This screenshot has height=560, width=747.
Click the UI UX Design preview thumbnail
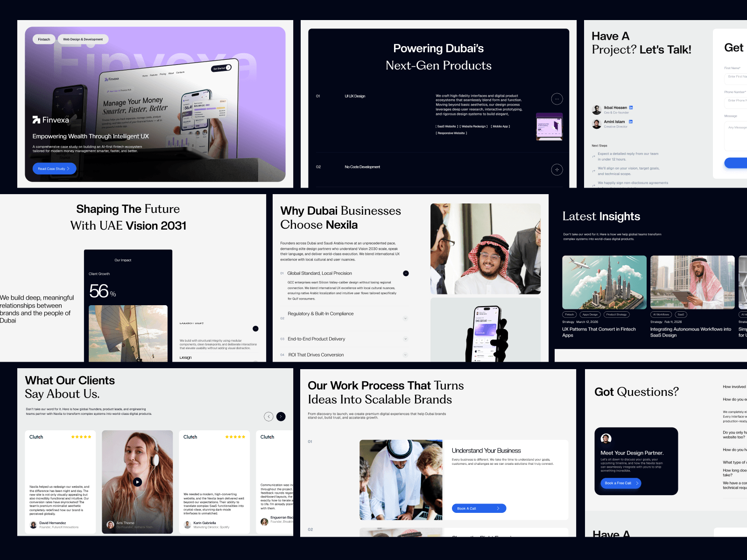[x=550, y=126]
